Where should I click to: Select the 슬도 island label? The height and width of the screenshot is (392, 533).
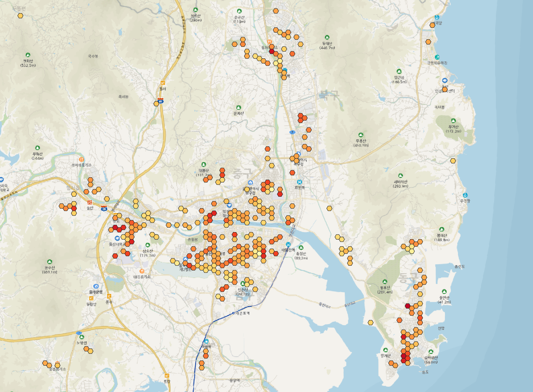pos(425,372)
